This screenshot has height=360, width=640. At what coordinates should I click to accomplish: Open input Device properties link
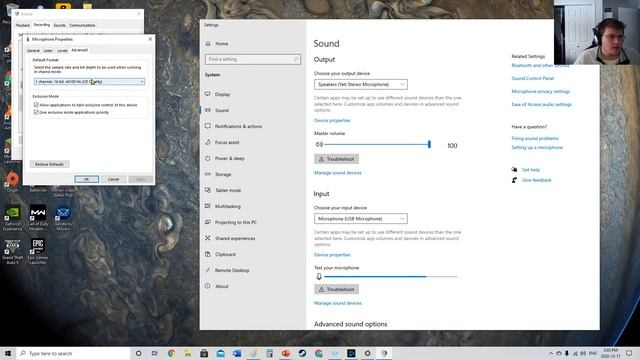point(332,255)
